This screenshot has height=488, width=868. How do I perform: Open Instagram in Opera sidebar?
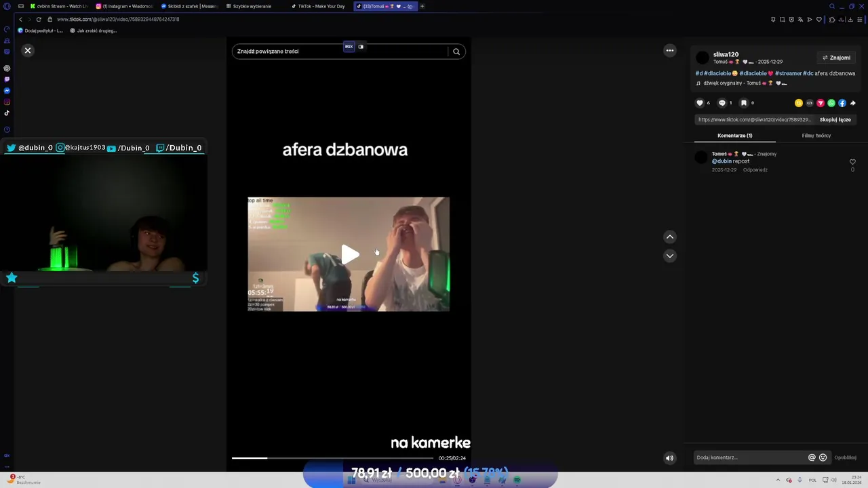[x=7, y=102]
